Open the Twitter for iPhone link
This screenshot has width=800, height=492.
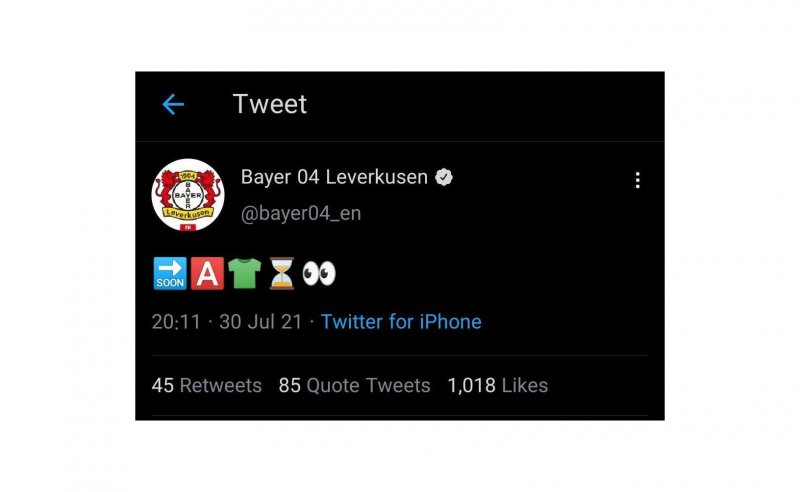pyautogui.click(x=401, y=322)
